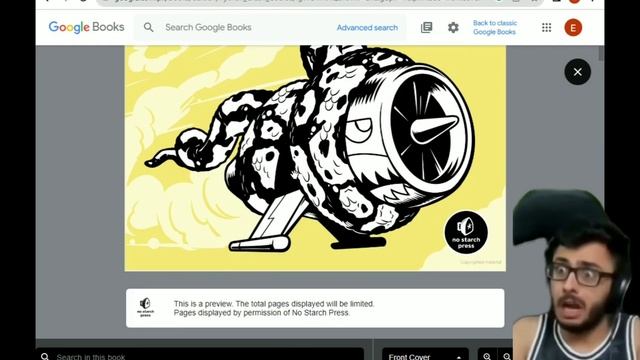The height and width of the screenshot is (360, 640).
Task: Click the Search in this book field
Action: point(200,355)
